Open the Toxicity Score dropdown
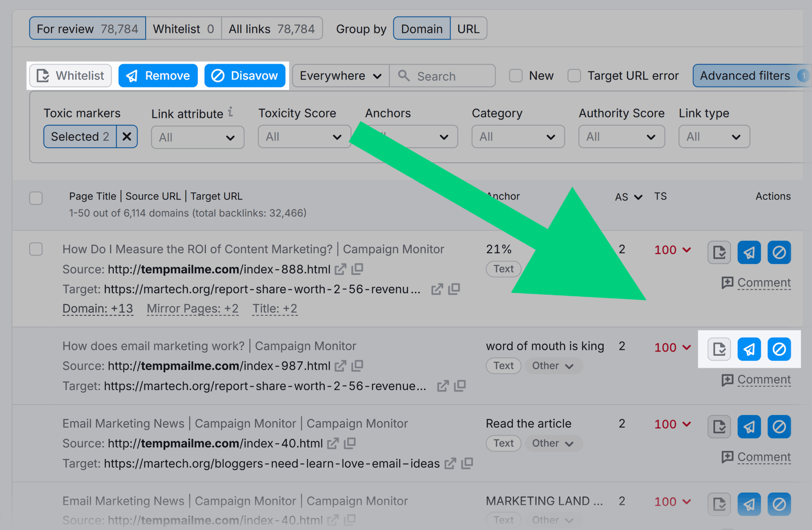The height and width of the screenshot is (530, 812). [x=304, y=136]
